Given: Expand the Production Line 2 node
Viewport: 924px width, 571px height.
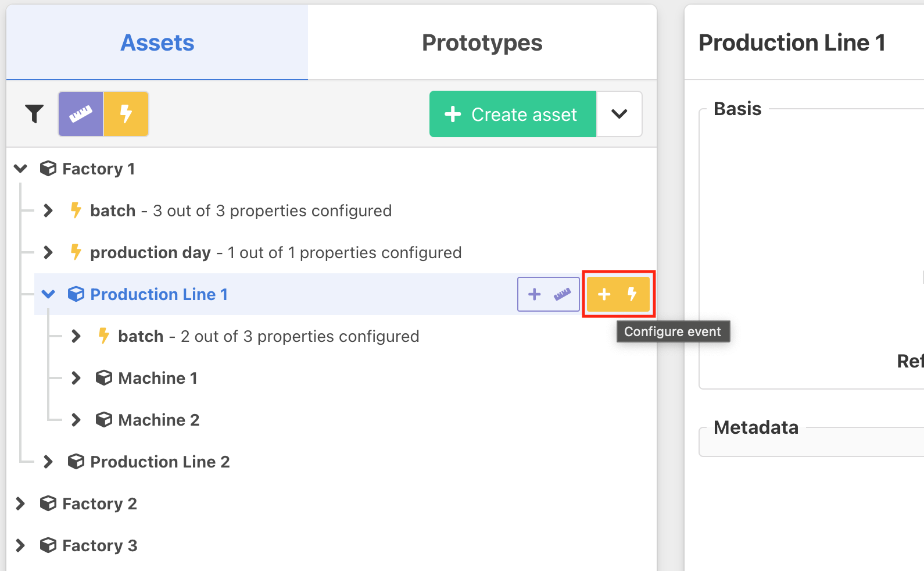Looking at the screenshot, I should tap(48, 462).
